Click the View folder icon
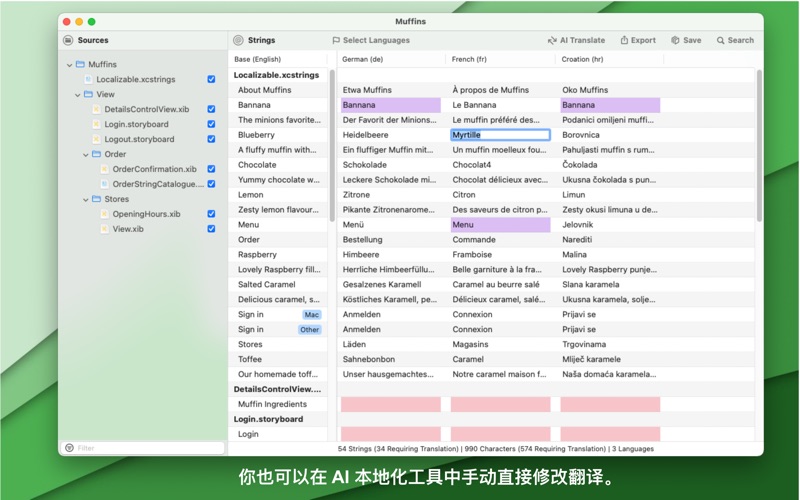Viewport: 800px width, 500px height. pos(88,94)
